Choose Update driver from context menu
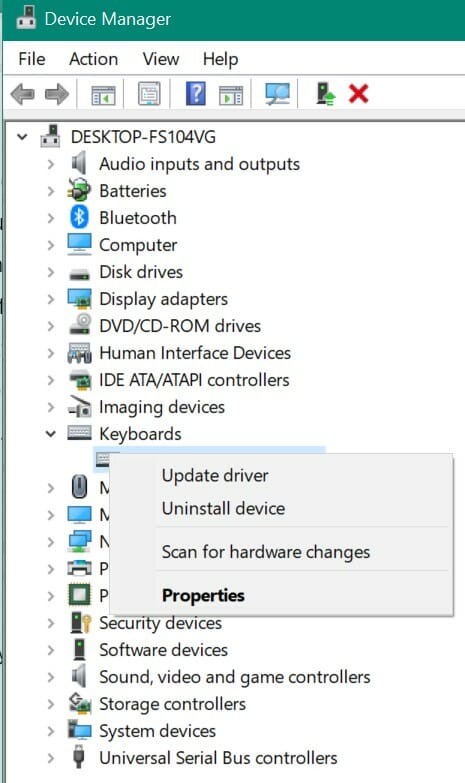Image resolution: width=465 pixels, height=783 pixels. point(215,475)
